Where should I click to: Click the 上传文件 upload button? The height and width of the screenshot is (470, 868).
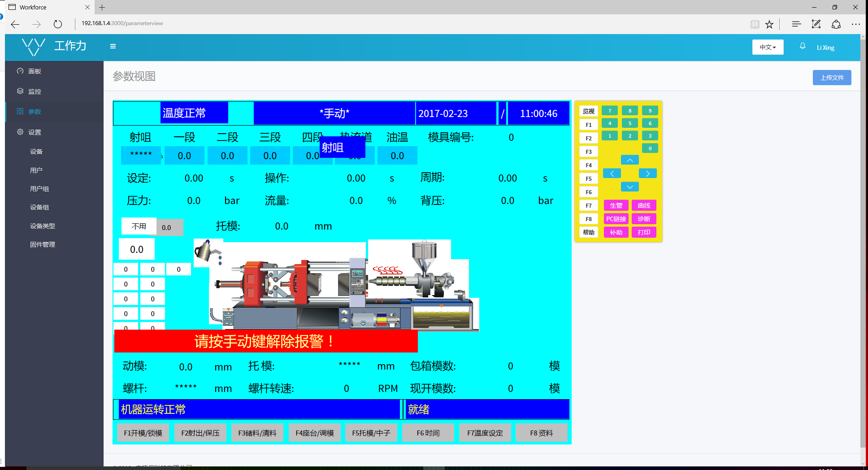(832, 77)
